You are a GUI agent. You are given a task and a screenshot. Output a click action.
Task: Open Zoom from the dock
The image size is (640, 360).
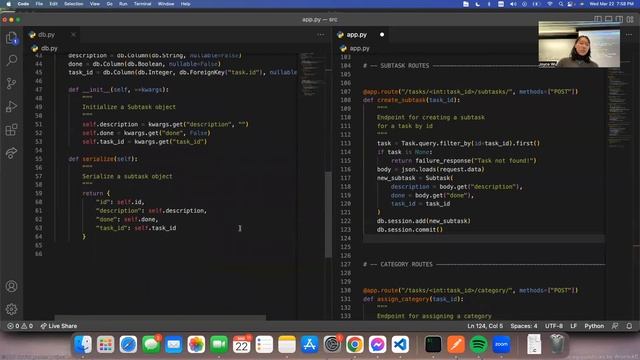coord(501,344)
